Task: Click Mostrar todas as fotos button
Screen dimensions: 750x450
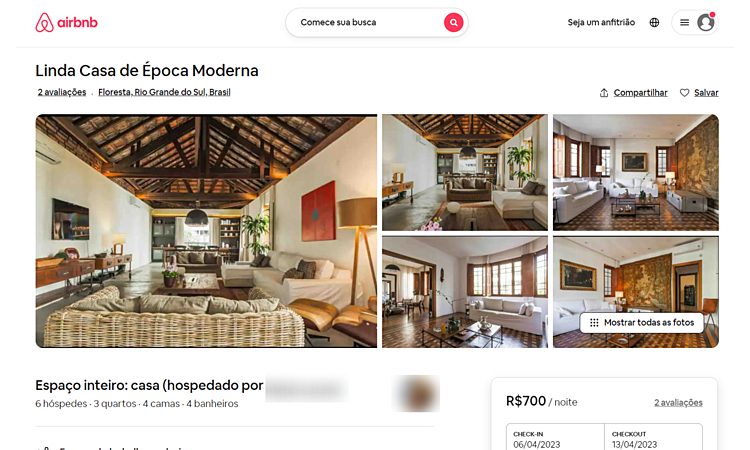Action: [x=641, y=323]
